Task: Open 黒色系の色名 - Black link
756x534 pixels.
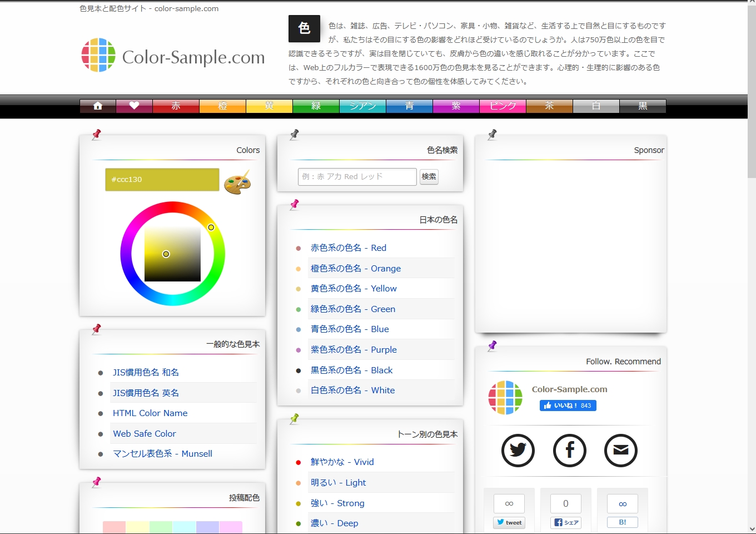Action: (351, 370)
